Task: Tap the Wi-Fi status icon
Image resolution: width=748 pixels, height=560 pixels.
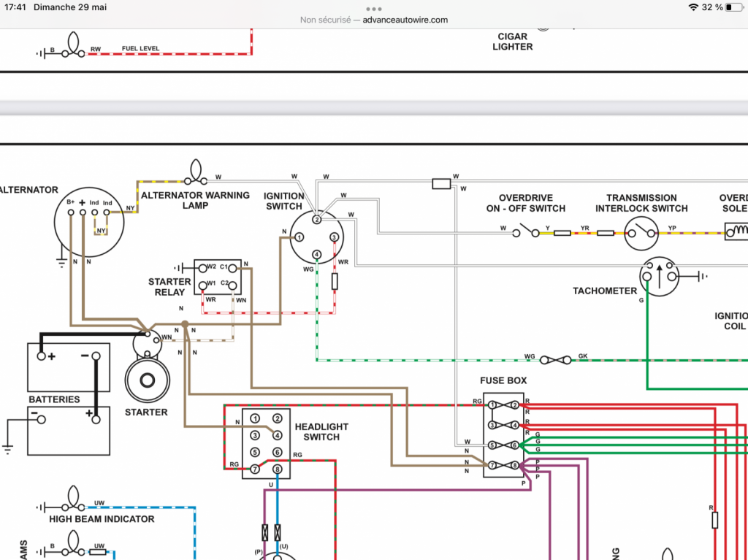Action: tap(693, 7)
